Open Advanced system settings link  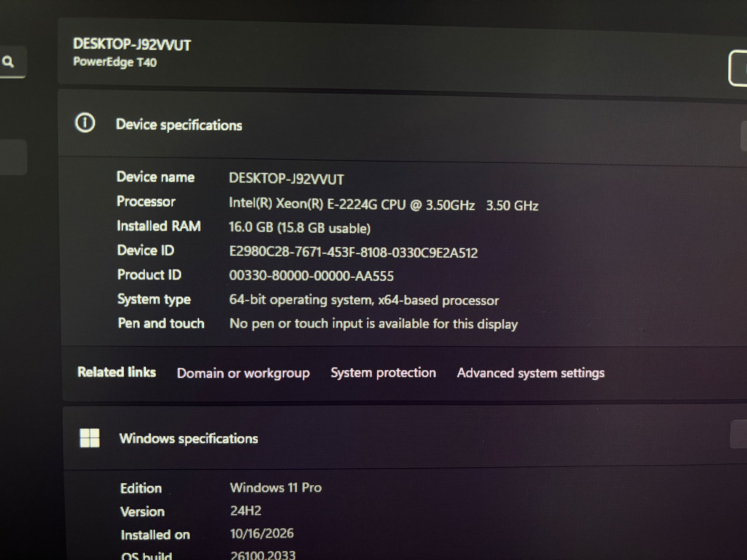click(x=531, y=373)
